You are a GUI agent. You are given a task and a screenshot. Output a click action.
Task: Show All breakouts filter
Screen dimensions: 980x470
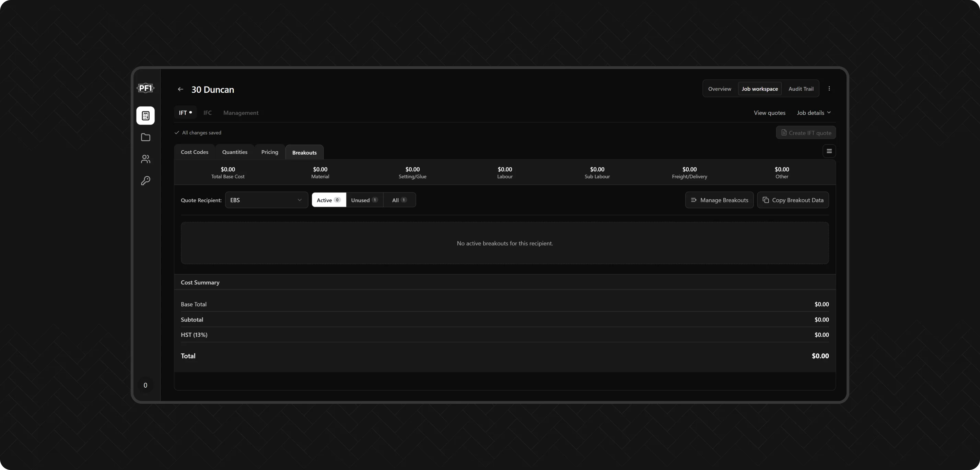(x=399, y=200)
